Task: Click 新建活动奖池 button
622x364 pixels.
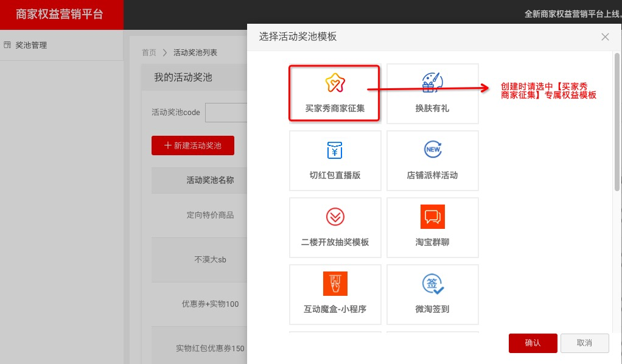Action: point(193,145)
